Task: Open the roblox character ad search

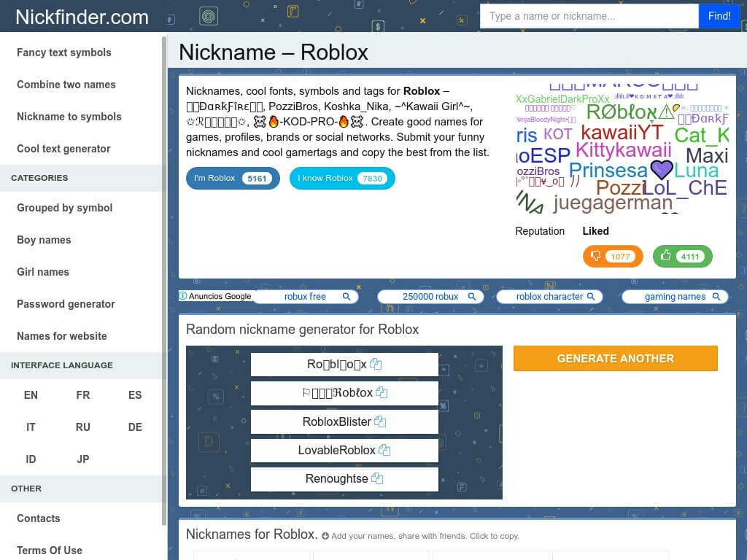Action: [549, 296]
